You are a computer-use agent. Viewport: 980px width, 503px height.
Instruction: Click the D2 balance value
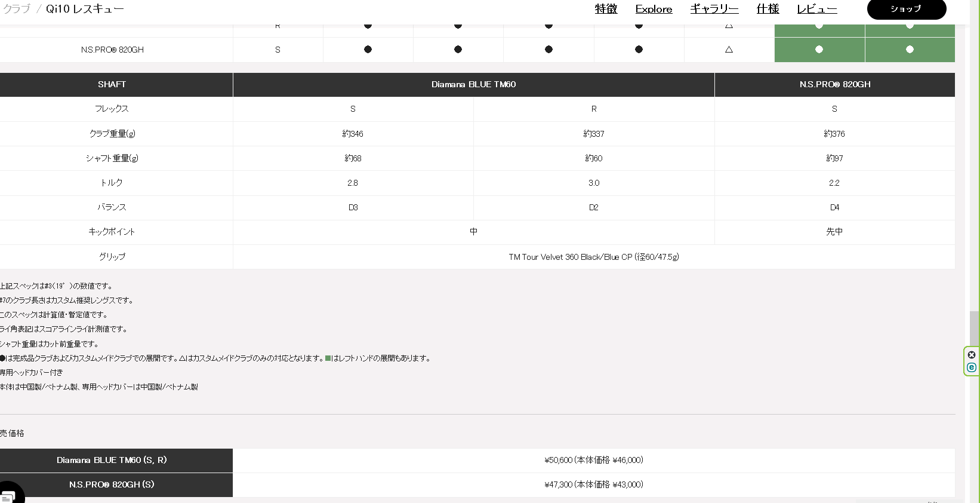pos(594,207)
